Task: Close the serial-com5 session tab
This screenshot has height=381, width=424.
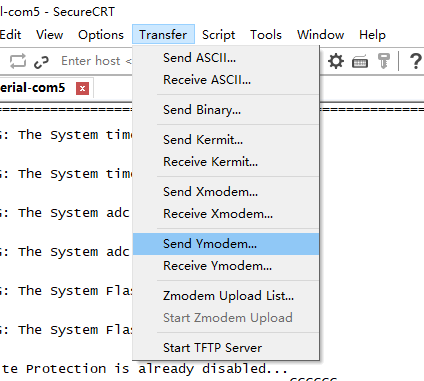Action: 82,89
